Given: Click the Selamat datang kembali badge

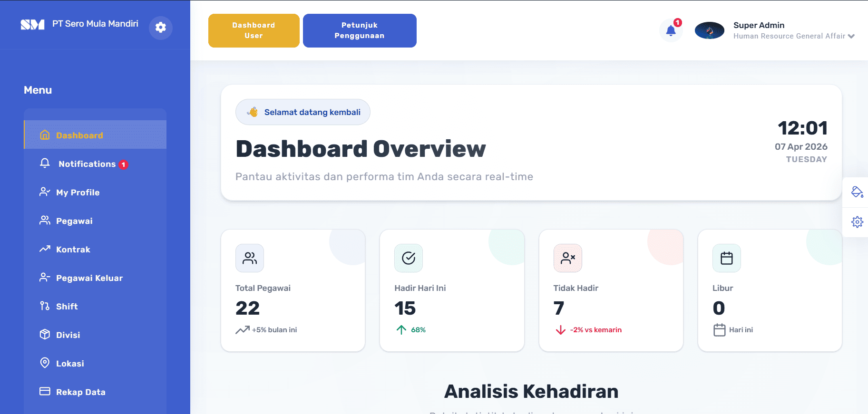Looking at the screenshot, I should (x=303, y=112).
